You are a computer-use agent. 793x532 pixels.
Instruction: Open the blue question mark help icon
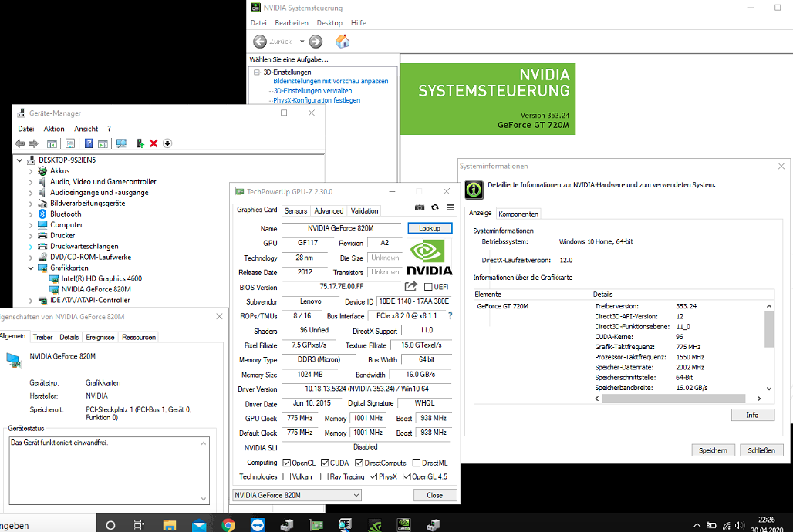(x=89, y=143)
